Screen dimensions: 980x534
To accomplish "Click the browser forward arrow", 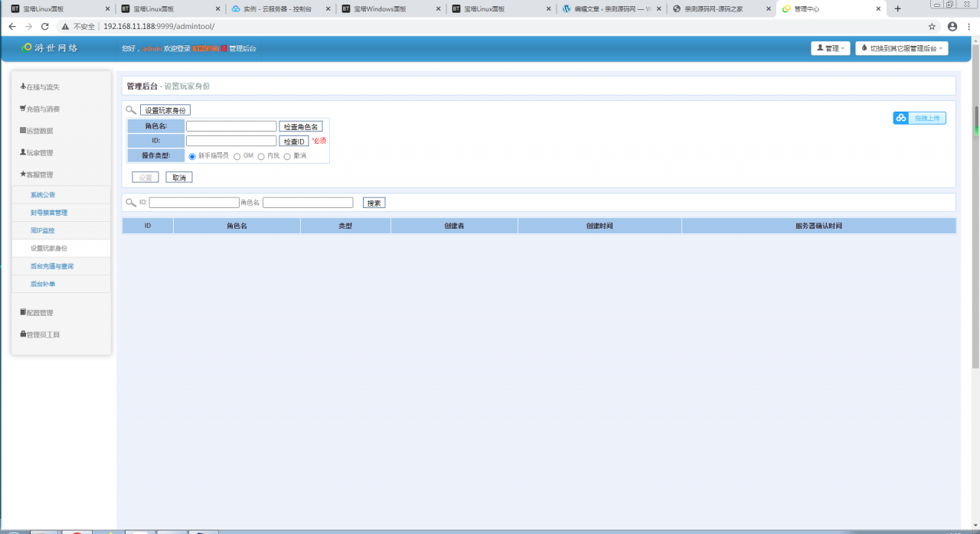I will point(29,26).
